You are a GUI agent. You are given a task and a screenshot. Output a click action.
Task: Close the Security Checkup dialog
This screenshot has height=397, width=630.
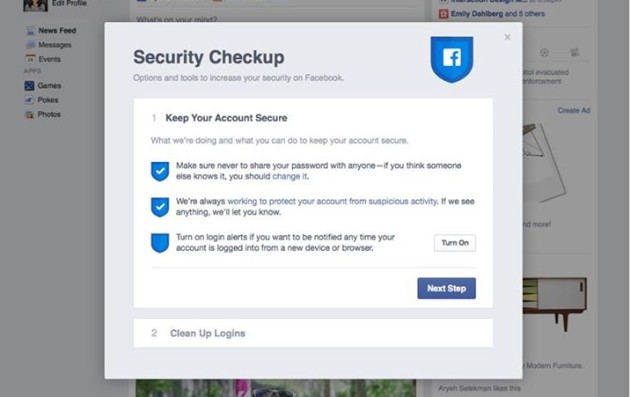[507, 37]
